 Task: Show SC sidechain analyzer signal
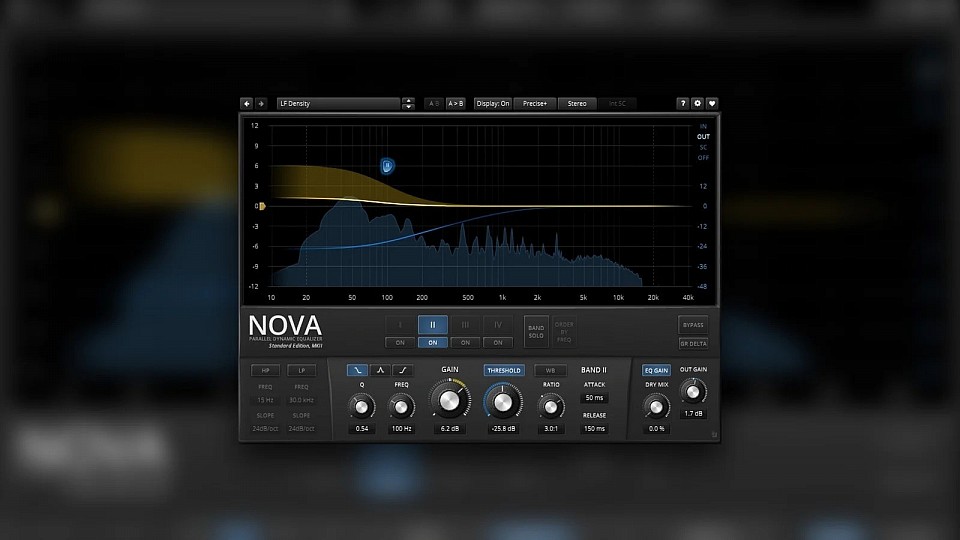point(703,147)
